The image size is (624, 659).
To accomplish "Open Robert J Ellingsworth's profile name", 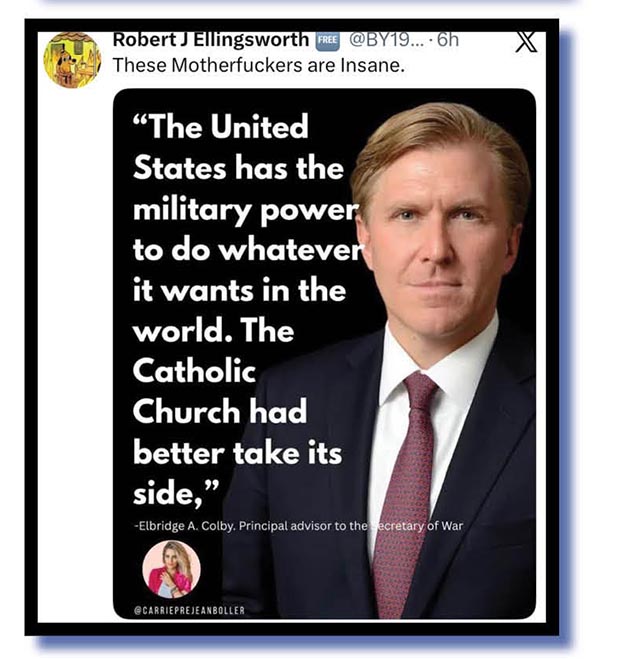I will [x=211, y=40].
